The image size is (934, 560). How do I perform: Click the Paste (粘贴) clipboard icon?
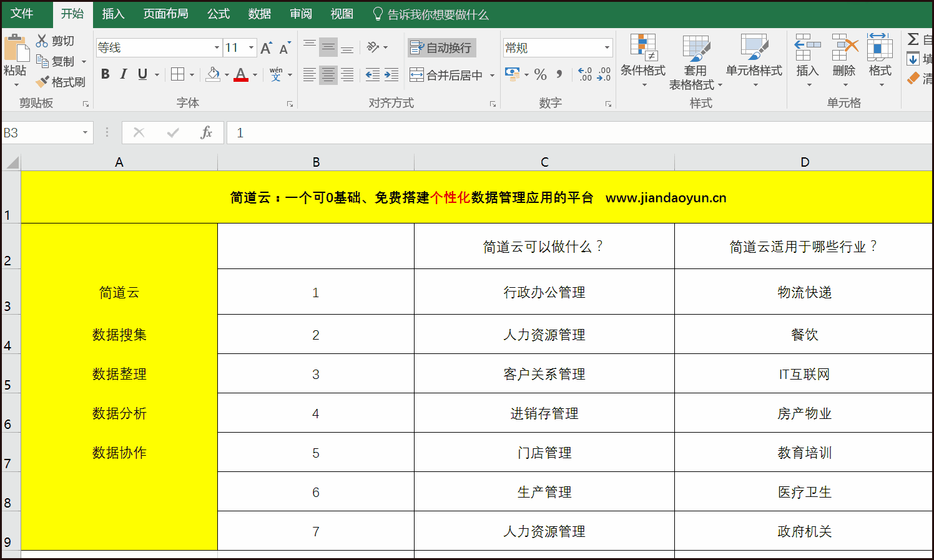click(x=16, y=49)
